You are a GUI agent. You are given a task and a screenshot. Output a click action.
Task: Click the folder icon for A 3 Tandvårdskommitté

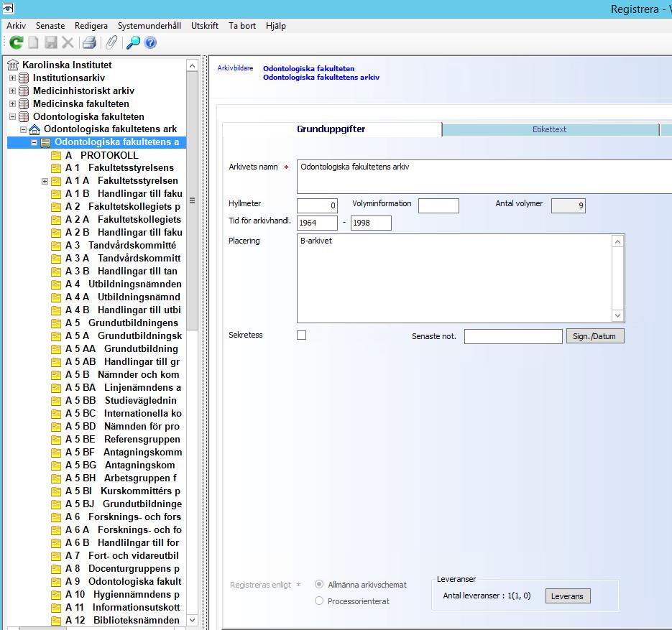pyautogui.click(x=56, y=246)
